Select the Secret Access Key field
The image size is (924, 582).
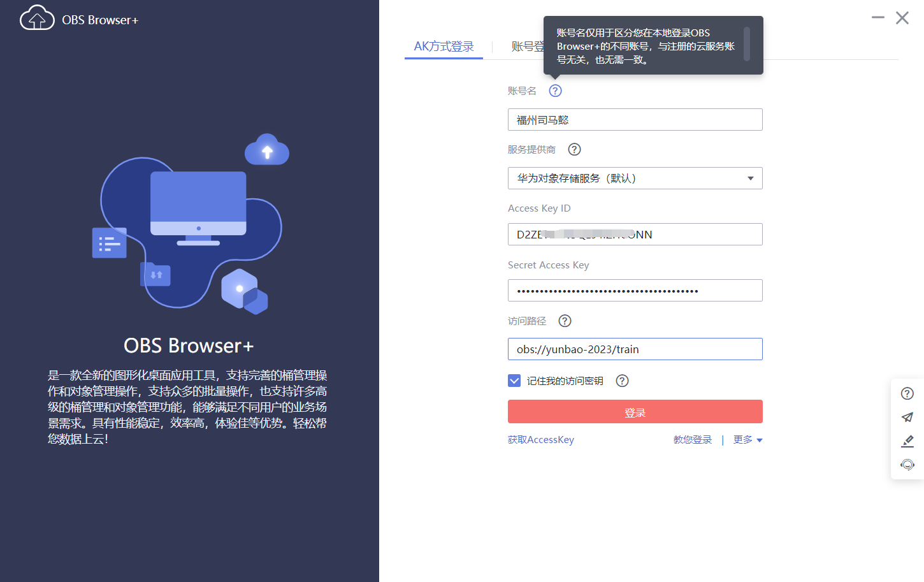pos(635,290)
